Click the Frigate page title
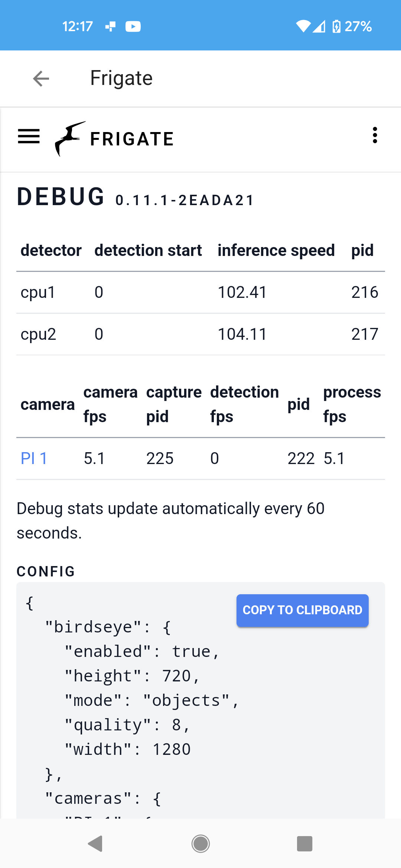Viewport: 401px width, 868px height. pyautogui.click(x=121, y=78)
